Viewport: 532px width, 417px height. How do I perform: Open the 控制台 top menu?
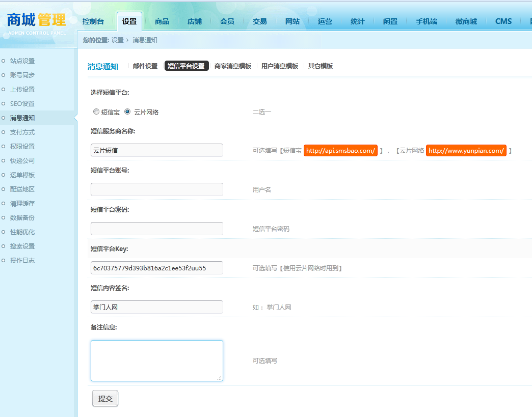(93, 22)
